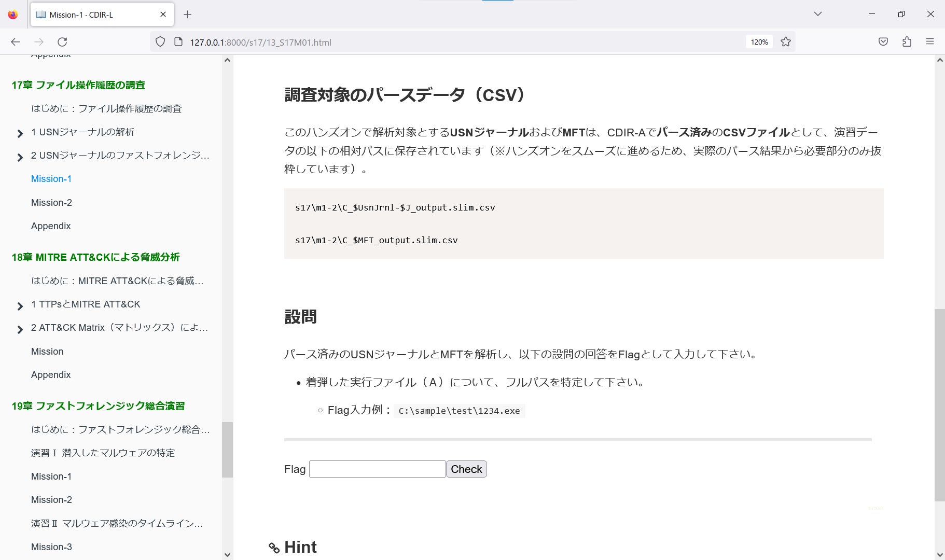
Task: Open the Firefox application menu
Action: click(x=930, y=42)
